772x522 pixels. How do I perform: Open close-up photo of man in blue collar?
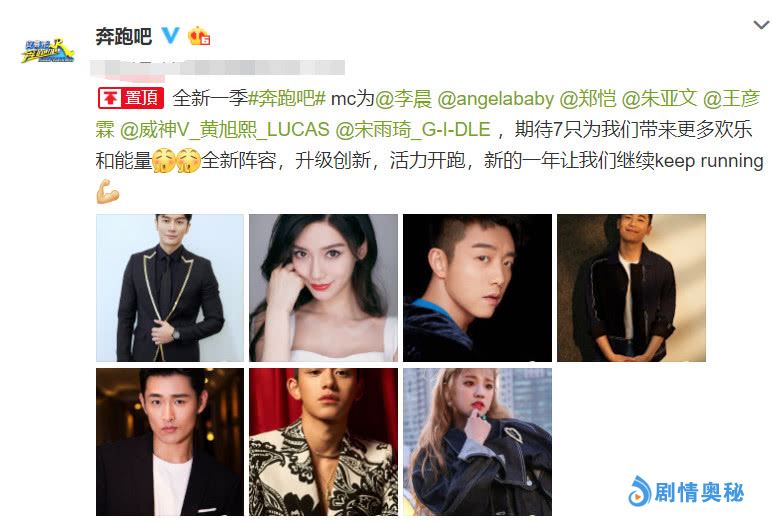coord(478,288)
